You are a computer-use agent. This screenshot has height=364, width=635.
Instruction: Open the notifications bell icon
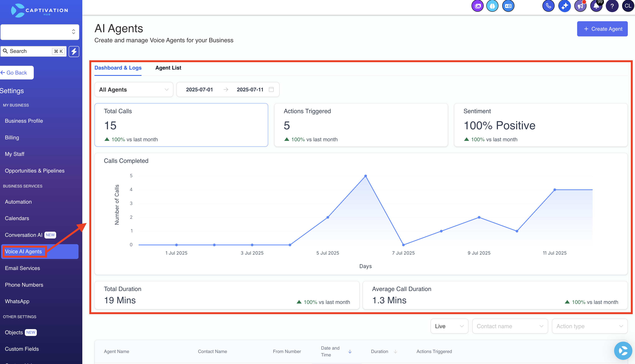596,6
